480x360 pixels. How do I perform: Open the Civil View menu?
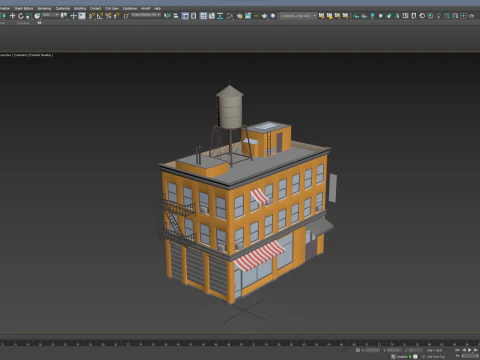coord(112,8)
